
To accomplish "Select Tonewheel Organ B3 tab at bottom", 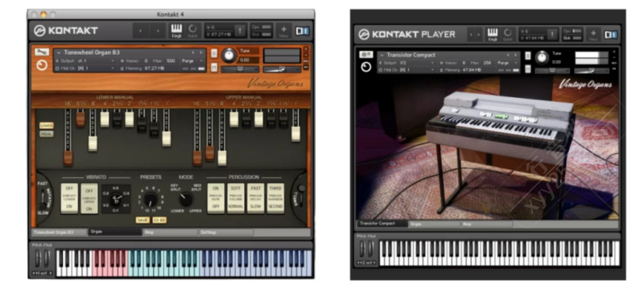I will coord(60,232).
